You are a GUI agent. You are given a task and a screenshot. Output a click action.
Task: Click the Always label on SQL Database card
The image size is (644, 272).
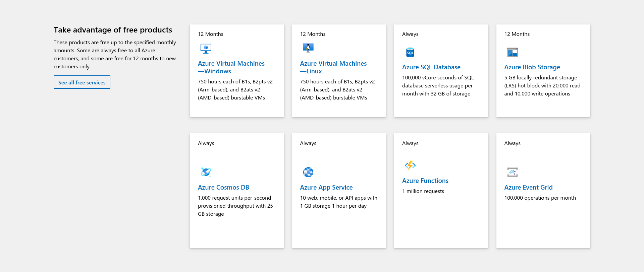coord(410,34)
